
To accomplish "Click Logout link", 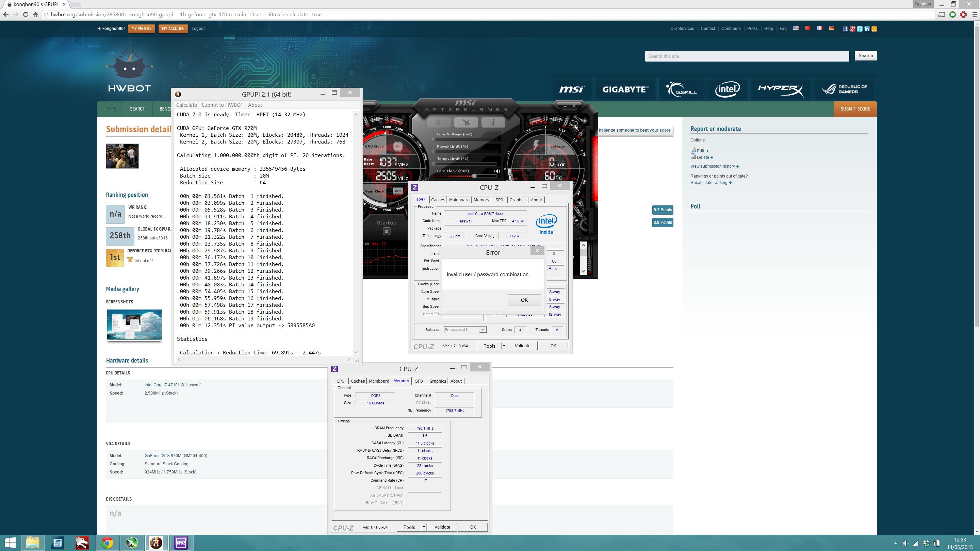I will point(198,29).
